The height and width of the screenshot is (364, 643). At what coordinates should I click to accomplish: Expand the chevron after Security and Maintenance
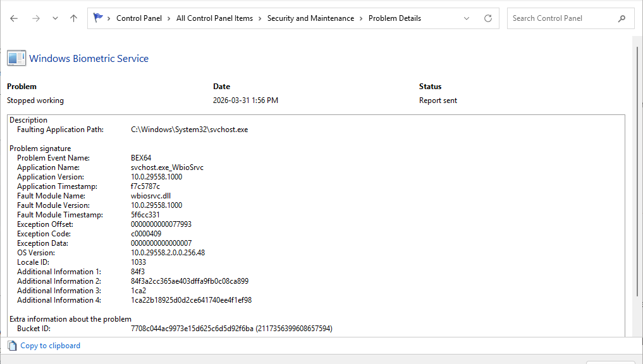362,18
